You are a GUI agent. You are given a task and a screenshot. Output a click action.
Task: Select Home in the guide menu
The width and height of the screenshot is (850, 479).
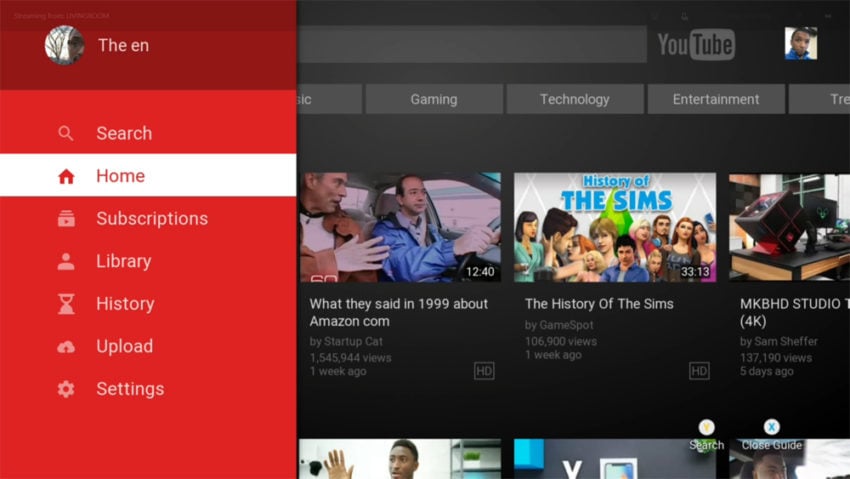(148, 176)
